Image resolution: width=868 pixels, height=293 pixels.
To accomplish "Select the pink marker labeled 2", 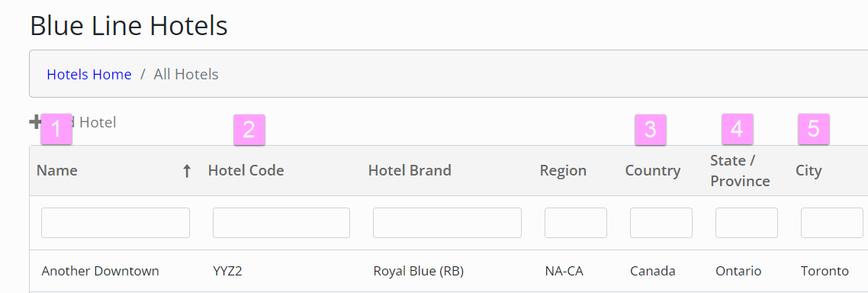I will (x=249, y=130).
